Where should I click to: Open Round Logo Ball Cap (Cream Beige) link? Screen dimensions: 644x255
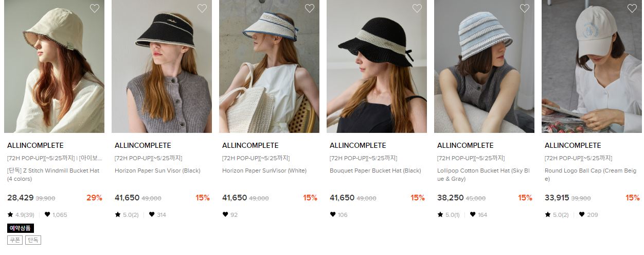[x=591, y=175]
